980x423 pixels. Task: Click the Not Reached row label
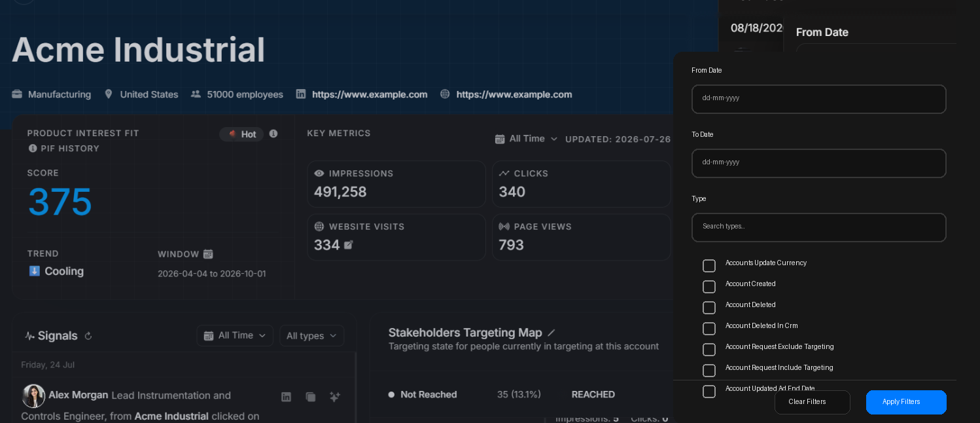point(429,394)
